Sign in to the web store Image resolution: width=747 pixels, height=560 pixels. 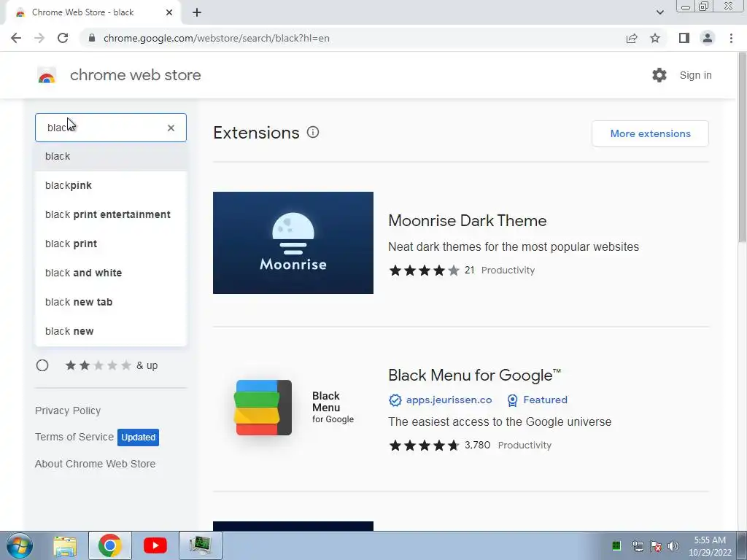(x=695, y=75)
